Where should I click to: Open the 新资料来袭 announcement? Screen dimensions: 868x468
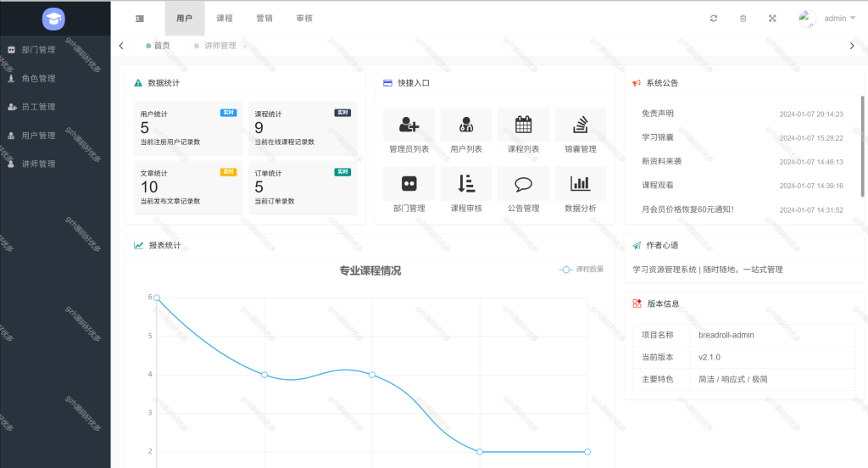point(661,161)
